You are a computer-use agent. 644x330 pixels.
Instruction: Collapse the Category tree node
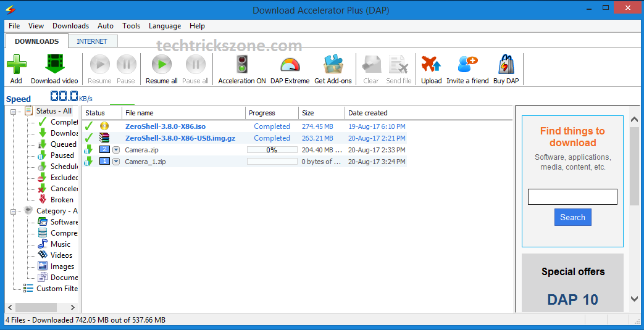tap(14, 211)
